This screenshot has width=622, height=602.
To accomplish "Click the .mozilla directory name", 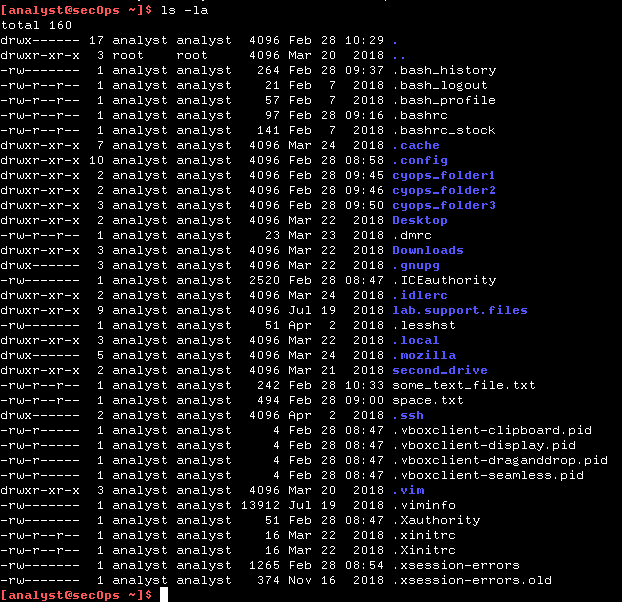I will click(424, 355).
